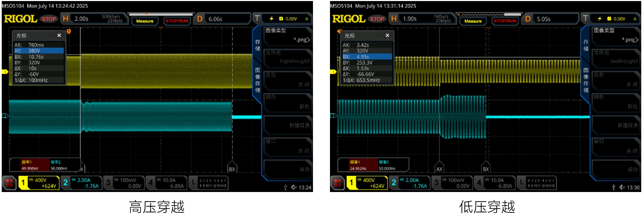Click the orange trigger position marker on left scope
The image size is (644, 218).
pos(69,32)
